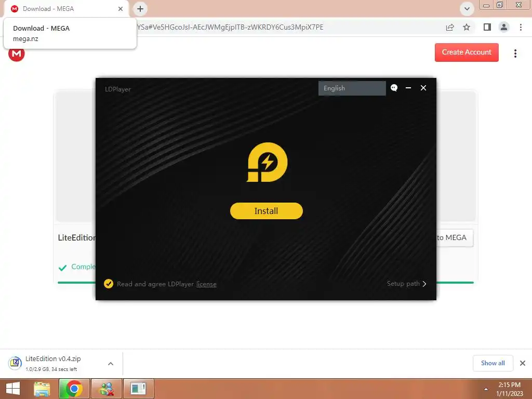Click the window app icon on taskbar
Viewport: 532px width, 399px height.
click(x=138, y=389)
